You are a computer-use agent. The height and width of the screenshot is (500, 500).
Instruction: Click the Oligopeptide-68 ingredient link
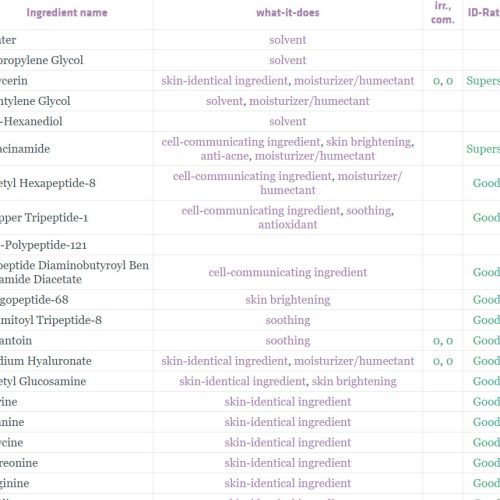34,300
